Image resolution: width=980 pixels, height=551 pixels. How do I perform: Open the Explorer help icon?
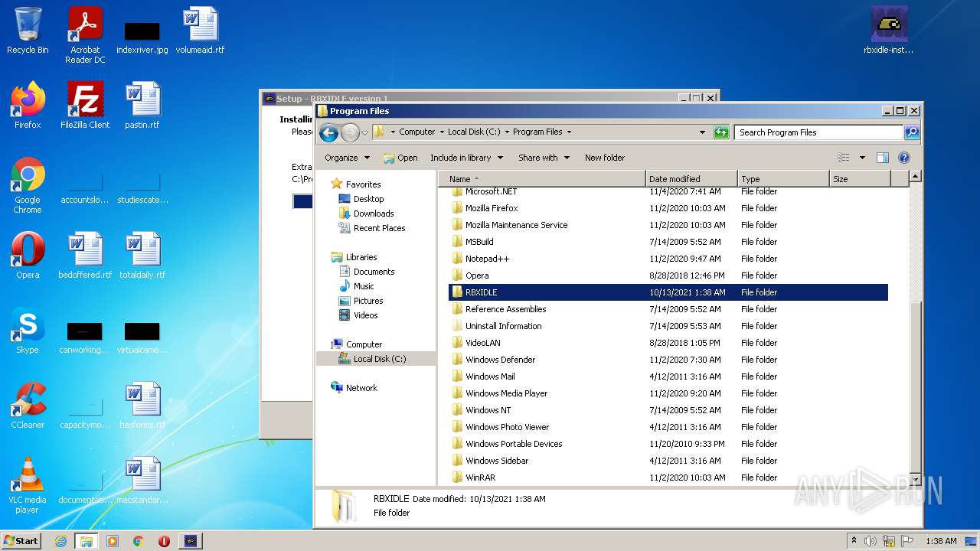tap(904, 158)
